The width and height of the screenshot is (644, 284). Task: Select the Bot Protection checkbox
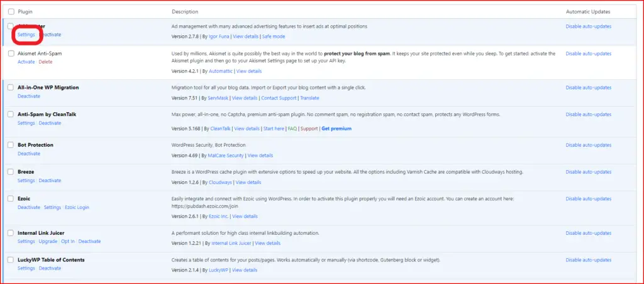tap(11, 145)
